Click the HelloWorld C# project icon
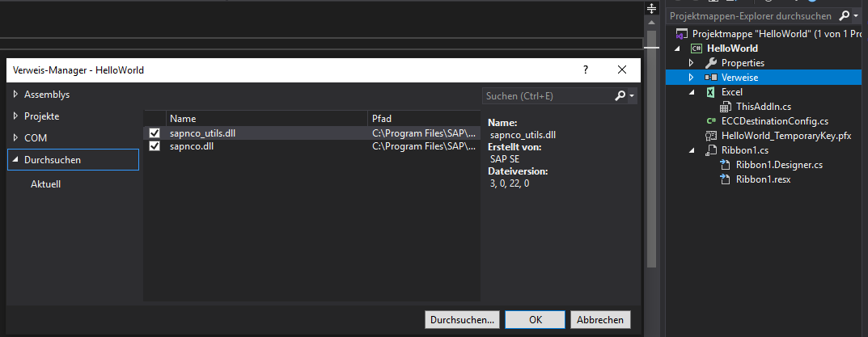Viewport: 868px width, 337px height. (697, 48)
